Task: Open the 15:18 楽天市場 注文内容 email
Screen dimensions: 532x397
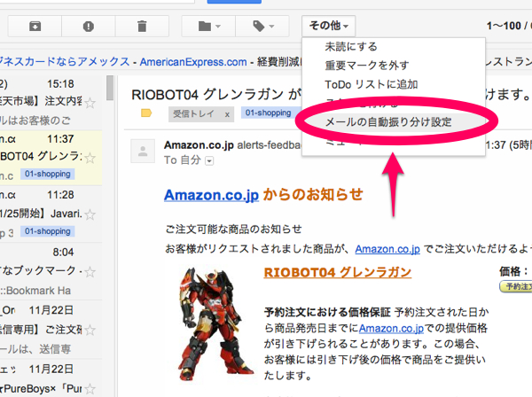Action: coord(51,102)
